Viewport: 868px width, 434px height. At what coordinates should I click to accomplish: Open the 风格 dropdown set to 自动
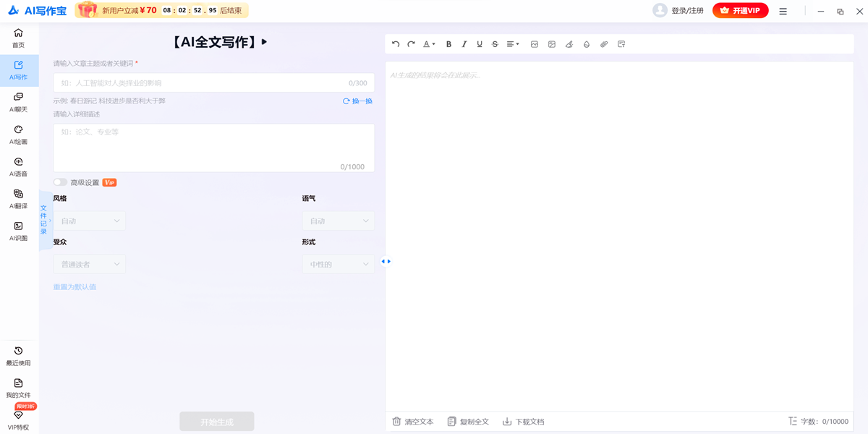point(89,221)
